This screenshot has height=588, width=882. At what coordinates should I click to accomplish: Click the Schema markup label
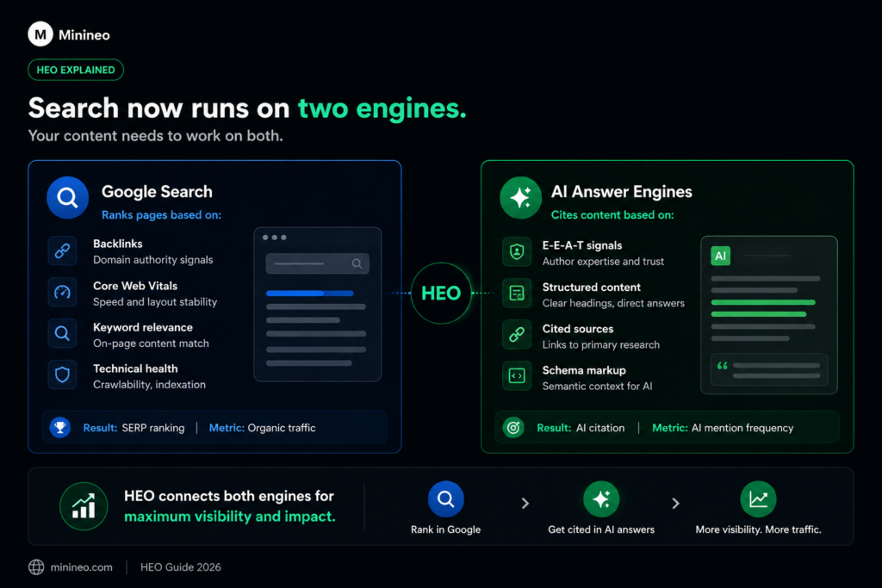click(x=584, y=370)
